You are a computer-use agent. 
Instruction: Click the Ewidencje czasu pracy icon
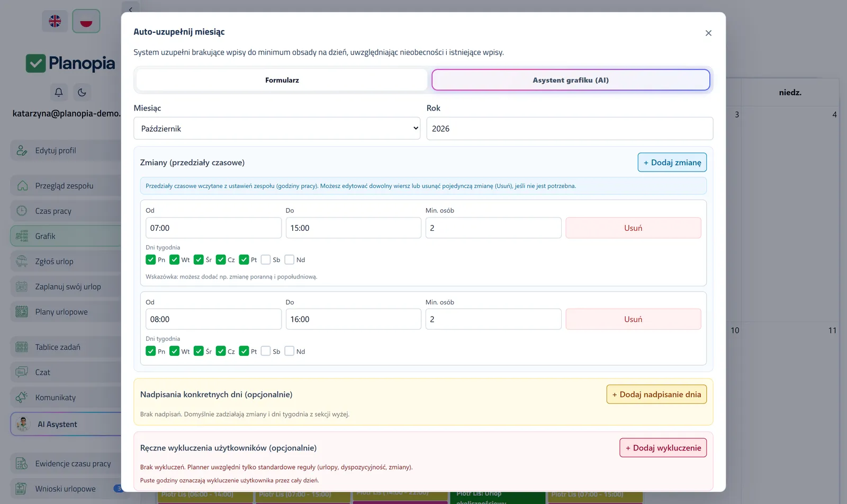click(x=22, y=464)
